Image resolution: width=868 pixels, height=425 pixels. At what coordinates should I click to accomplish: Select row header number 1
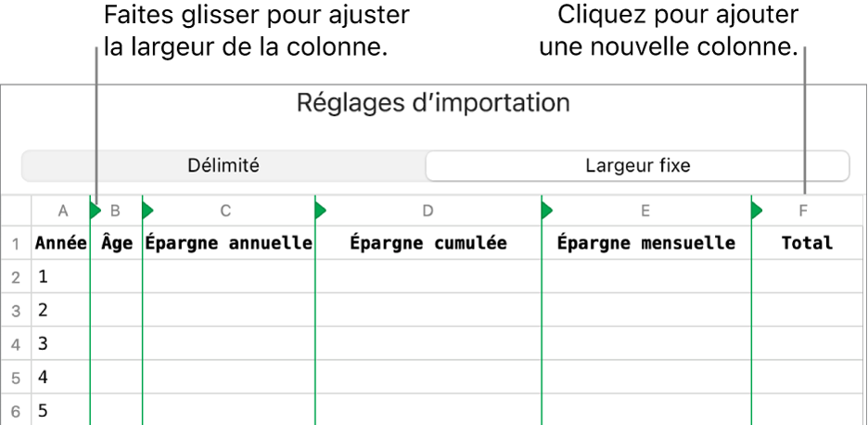pos(16,243)
